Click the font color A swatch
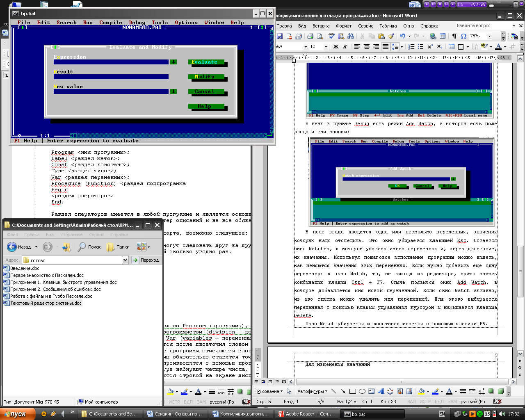 point(498,47)
